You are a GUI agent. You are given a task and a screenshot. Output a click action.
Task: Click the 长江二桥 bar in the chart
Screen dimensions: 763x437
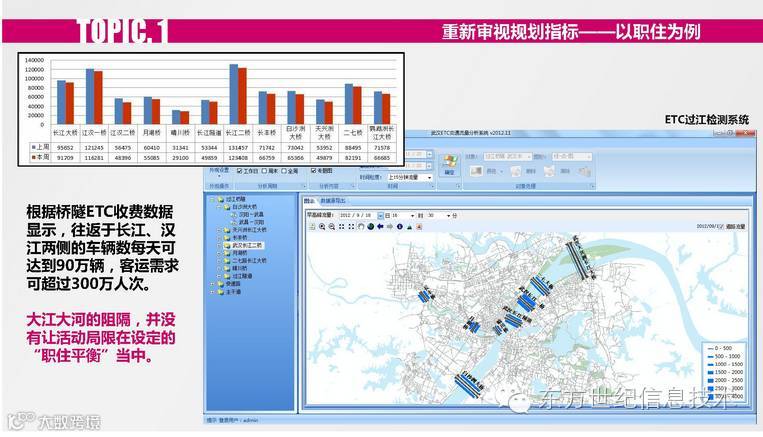238,94
